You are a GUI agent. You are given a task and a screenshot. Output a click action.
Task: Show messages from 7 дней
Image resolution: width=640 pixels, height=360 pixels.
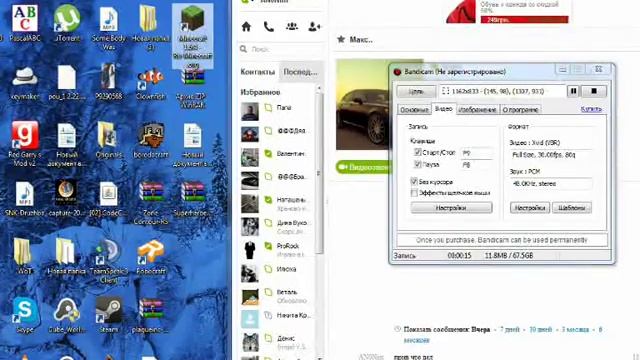510,329
